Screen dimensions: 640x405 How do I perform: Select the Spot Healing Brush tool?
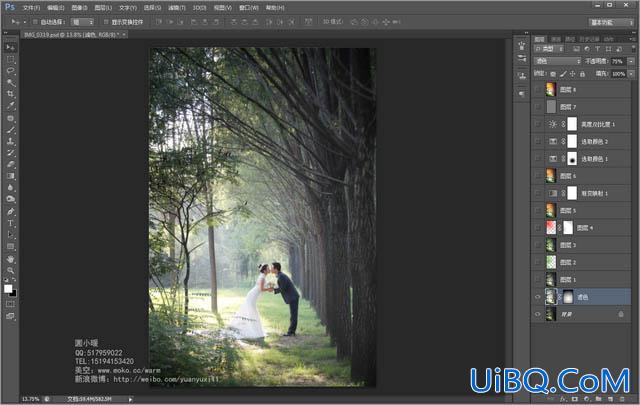(11, 118)
